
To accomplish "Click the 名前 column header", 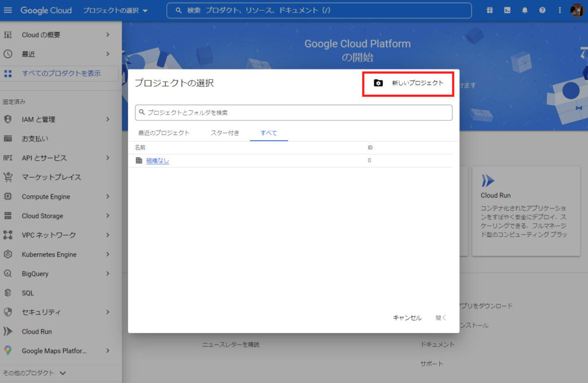I will click(140, 148).
